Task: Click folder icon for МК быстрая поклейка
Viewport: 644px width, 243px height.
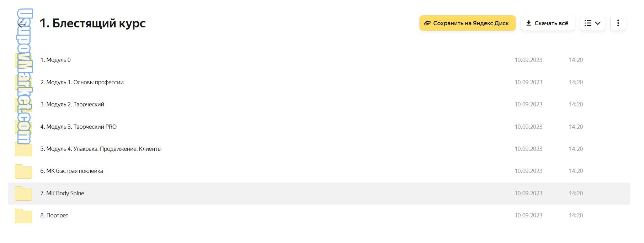Action: [x=23, y=171]
